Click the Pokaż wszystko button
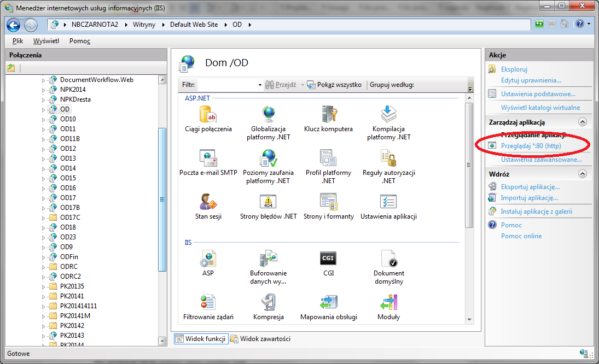The image size is (599, 364). [x=335, y=85]
